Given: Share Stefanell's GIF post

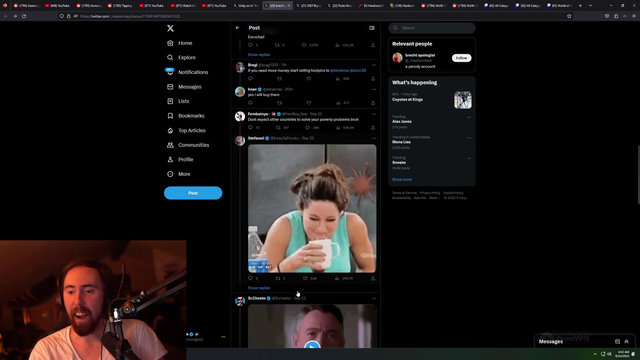Looking at the screenshot, I should click(373, 278).
